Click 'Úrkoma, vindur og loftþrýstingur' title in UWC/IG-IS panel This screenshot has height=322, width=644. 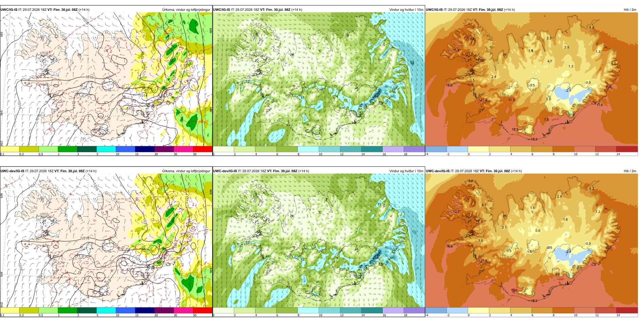[x=186, y=10]
